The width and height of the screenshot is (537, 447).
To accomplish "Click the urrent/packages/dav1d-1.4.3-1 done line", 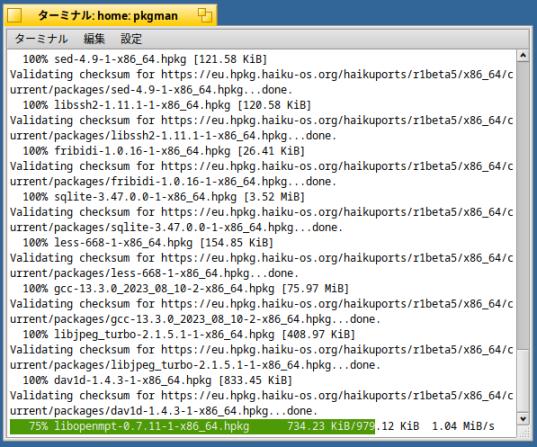I will tap(164, 411).
